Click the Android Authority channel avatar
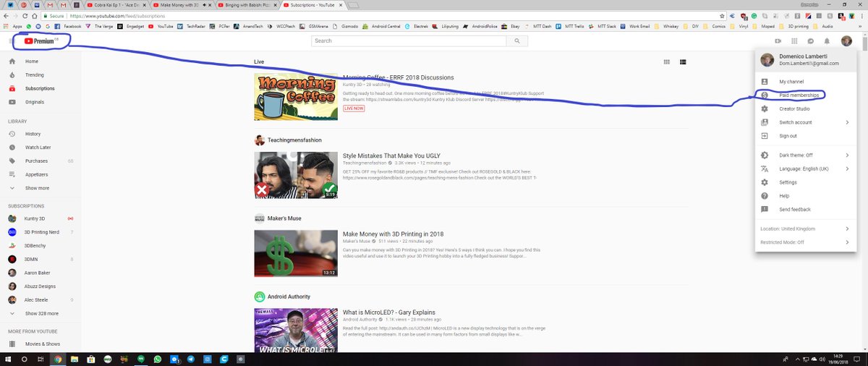The width and height of the screenshot is (868, 366). click(260, 297)
